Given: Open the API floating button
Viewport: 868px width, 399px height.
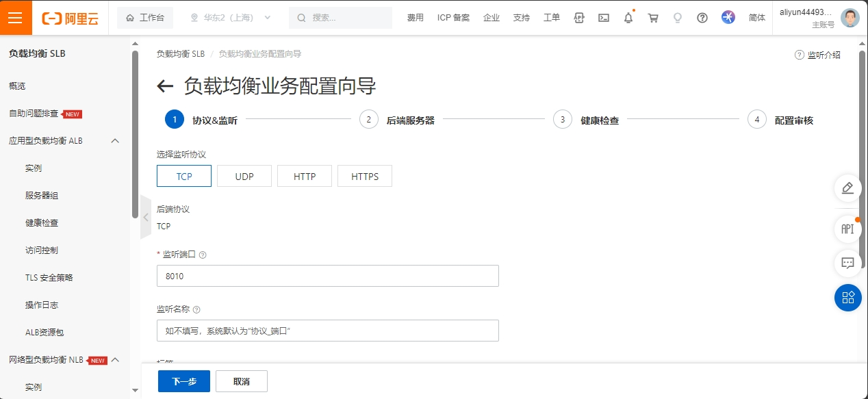Looking at the screenshot, I should pyautogui.click(x=848, y=229).
